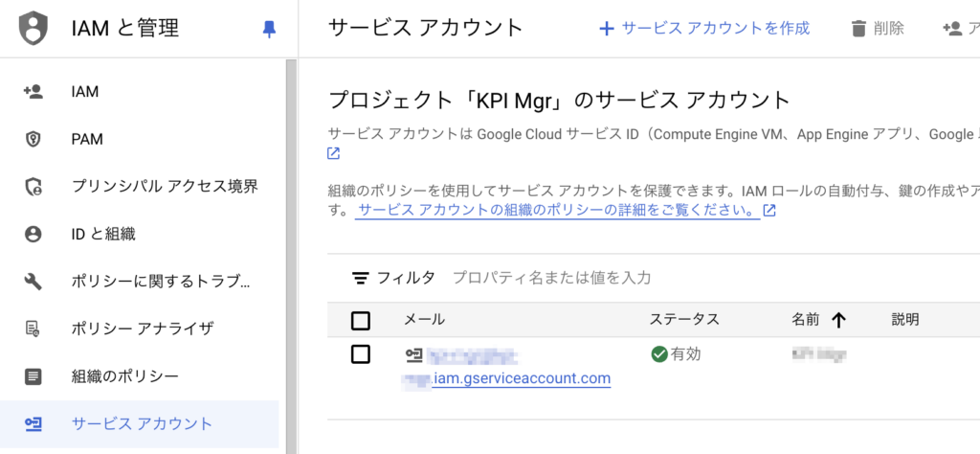Click the サービス アカウント page title
The image size is (980, 454).
[x=426, y=28]
